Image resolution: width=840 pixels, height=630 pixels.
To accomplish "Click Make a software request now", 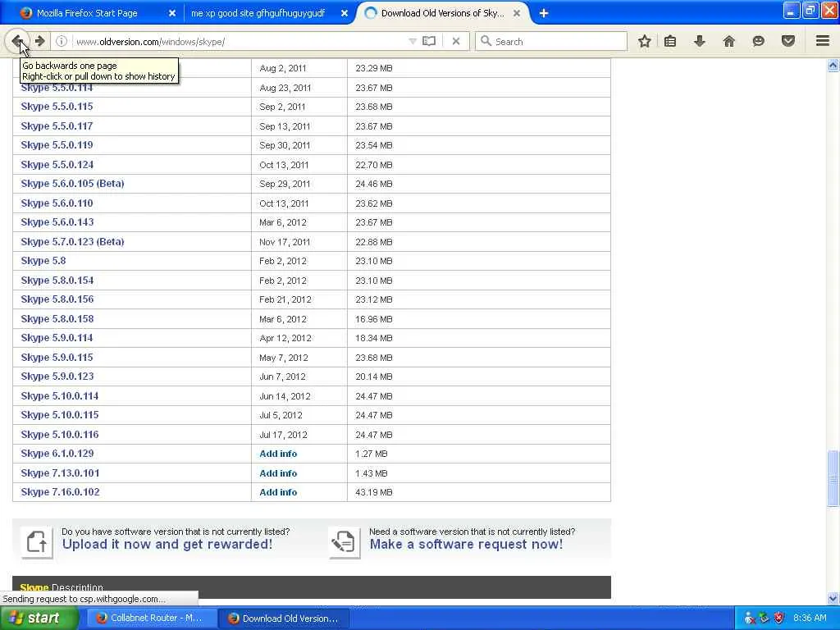I will 466,545.
